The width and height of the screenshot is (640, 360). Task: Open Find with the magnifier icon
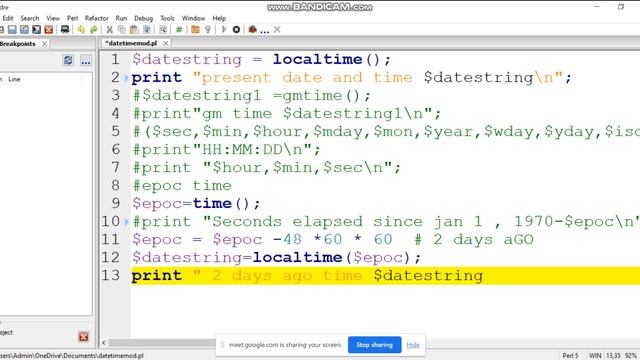tap(163, 29)
